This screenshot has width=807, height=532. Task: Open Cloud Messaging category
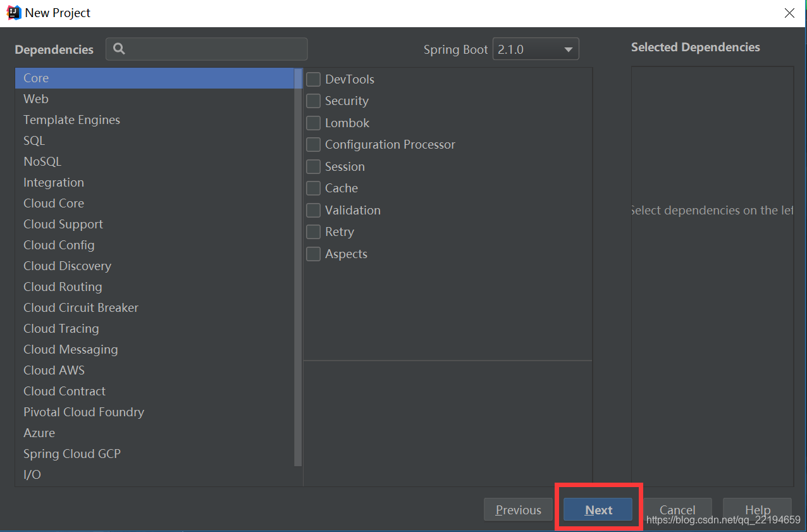pyautogui.click(x=155, y=349)
